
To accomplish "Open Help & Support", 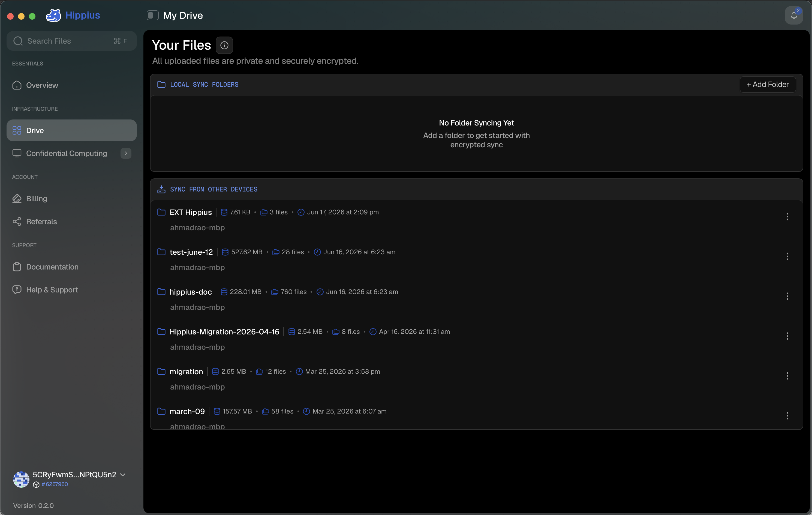I will pyautogui.click(x=71, y=290).
